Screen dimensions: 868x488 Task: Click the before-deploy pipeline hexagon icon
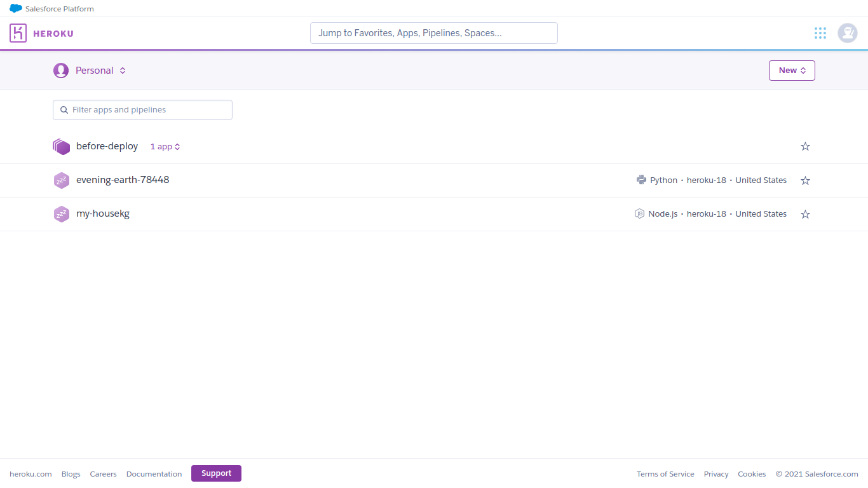pos(61,147)
